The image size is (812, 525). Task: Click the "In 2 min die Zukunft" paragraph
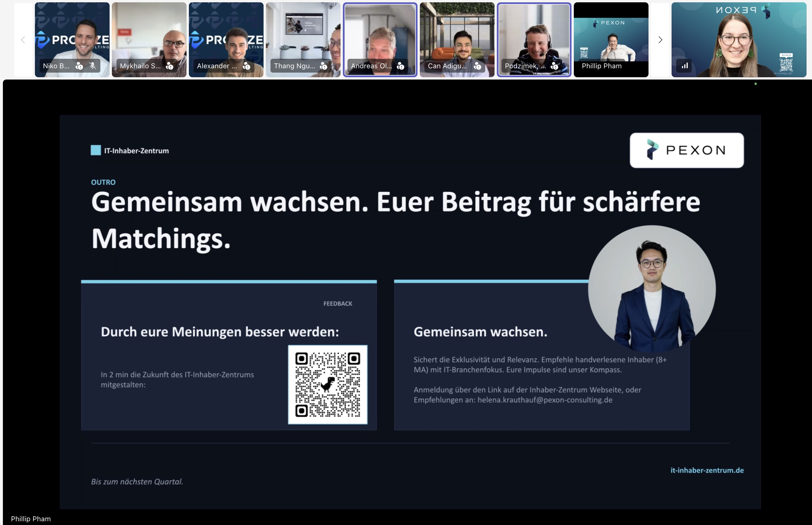[x=177, y=379]
